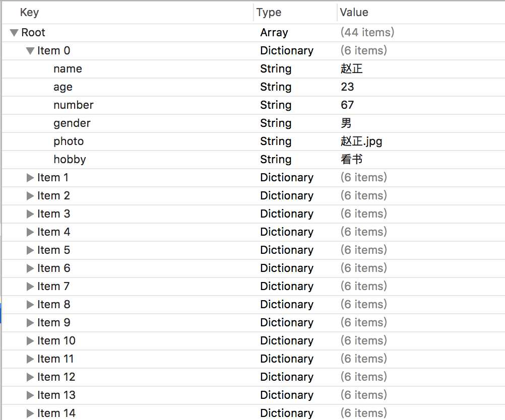Expand Item 11 disclosure triangle
This screenshot has width=505, height=420.
point(30,359)
